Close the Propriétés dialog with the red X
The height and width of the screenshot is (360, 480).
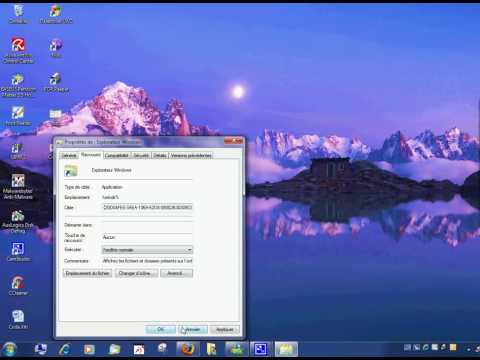234,141
